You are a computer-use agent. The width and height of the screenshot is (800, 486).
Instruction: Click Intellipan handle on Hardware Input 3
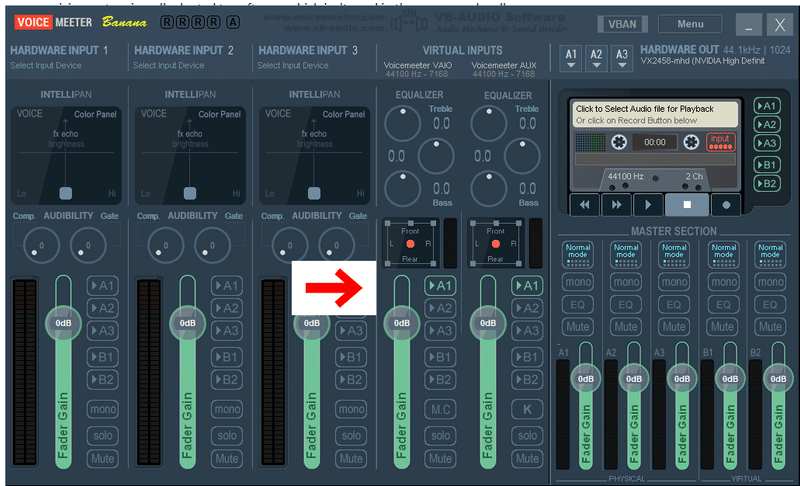coord(314,193)
